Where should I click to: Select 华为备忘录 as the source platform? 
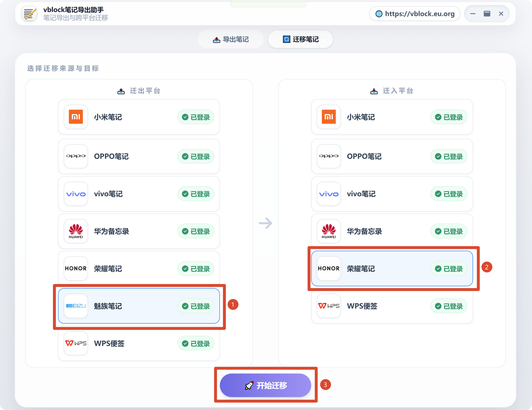pyautogui.click(x=139, y=231)
